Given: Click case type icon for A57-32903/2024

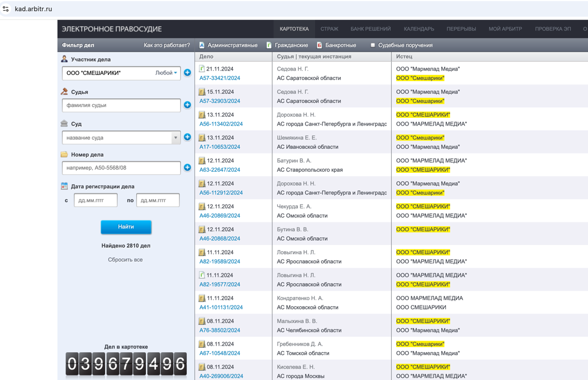Looking at the screenshot, I should [x=202, y=92].
